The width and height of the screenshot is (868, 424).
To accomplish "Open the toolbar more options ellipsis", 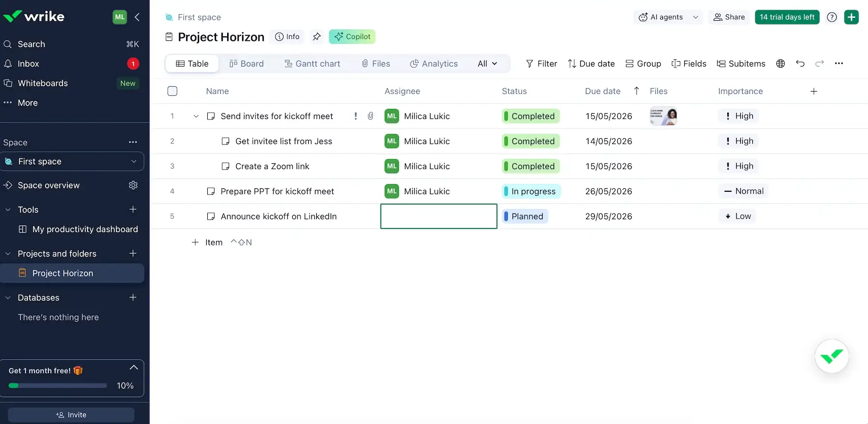I will (839, 64).
